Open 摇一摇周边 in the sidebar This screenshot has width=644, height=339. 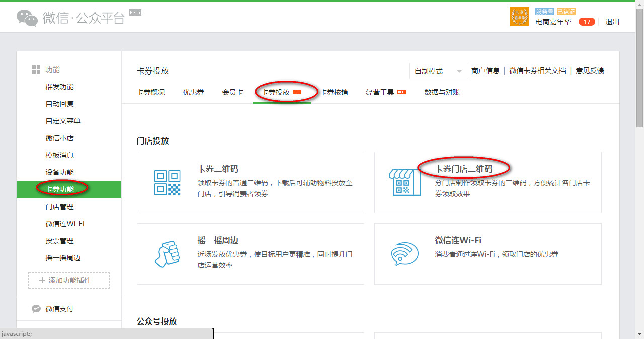pyautogui.click(x=63, y=258)
